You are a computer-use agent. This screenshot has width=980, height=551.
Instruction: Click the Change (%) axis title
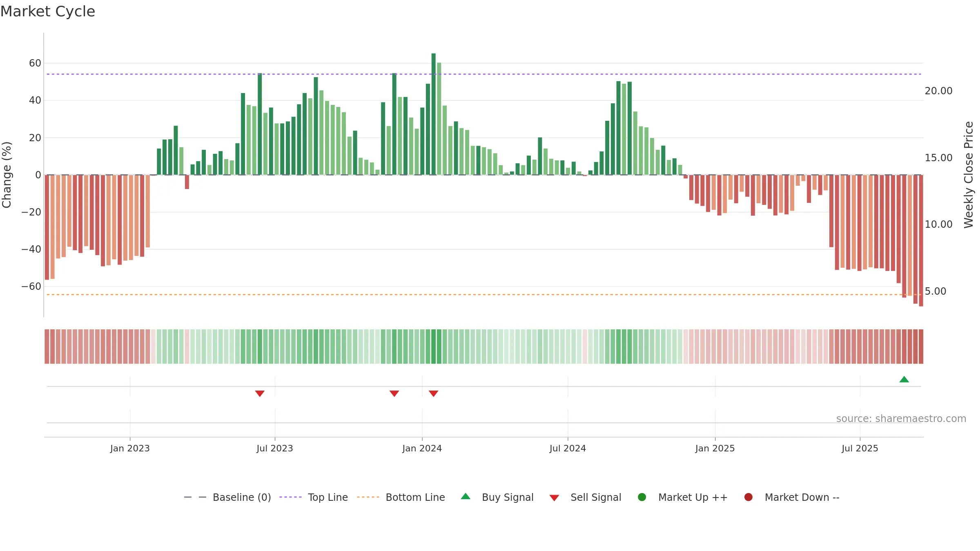pyautogui.click(x=7, y=175)
